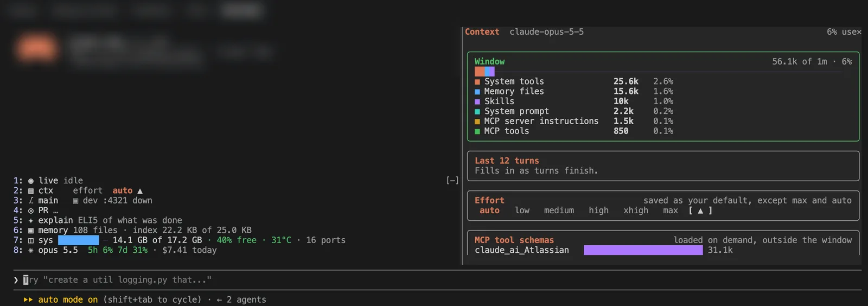The width and height of the screenshot is (868, 306).
Task: Click 'claude-opus-5-5' model name in header
Action: [x=547, y=32]
